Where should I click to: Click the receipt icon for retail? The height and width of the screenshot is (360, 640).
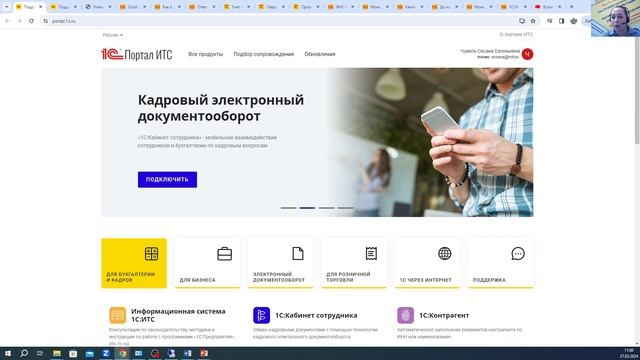point(371,253)
